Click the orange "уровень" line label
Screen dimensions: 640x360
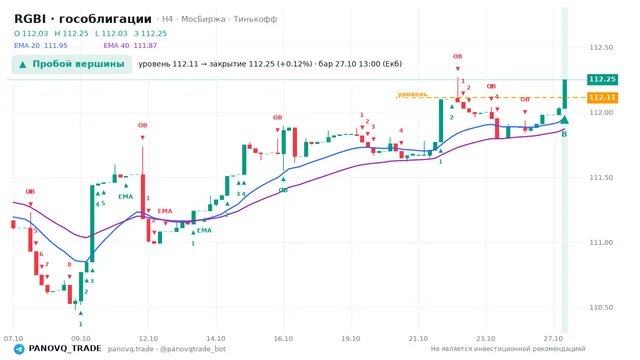412,94
